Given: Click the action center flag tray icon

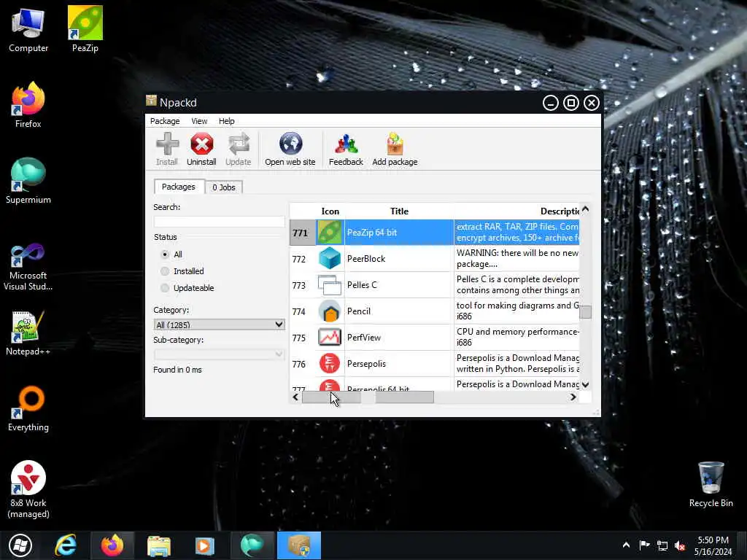Looking at the screenshot, I should coord(645,545).
